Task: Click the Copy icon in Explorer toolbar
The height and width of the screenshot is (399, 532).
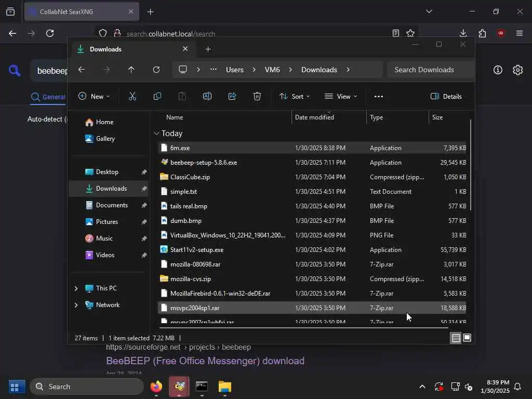Action: click(x=157, y=96)
